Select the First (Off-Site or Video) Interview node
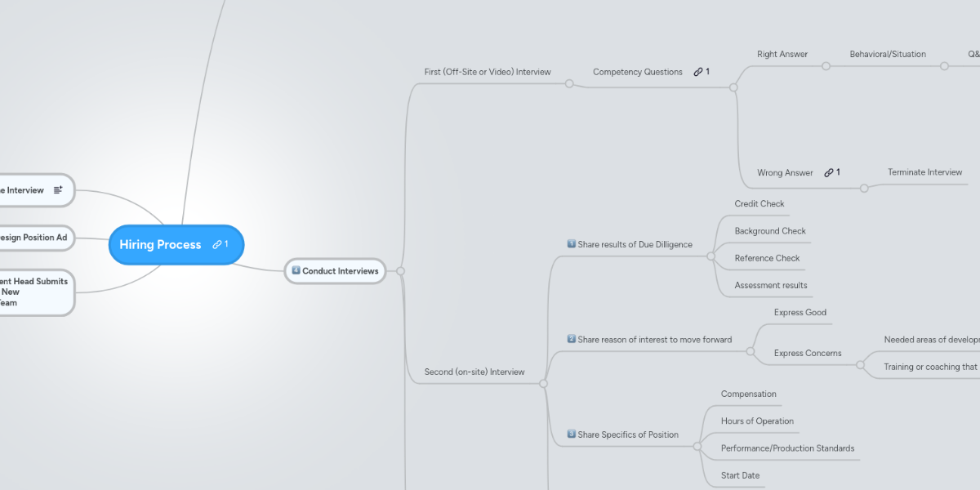The height and width of the screenshot is (490, 980). (487, 71)
